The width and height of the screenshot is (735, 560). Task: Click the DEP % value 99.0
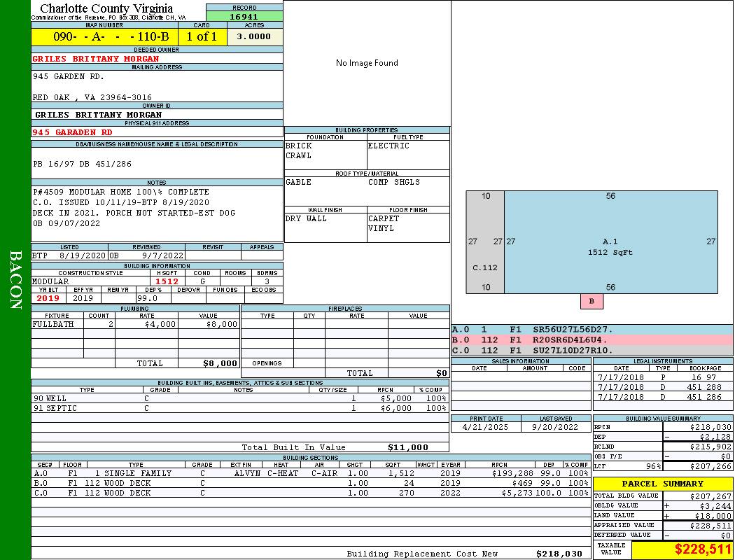pos(147,298)
